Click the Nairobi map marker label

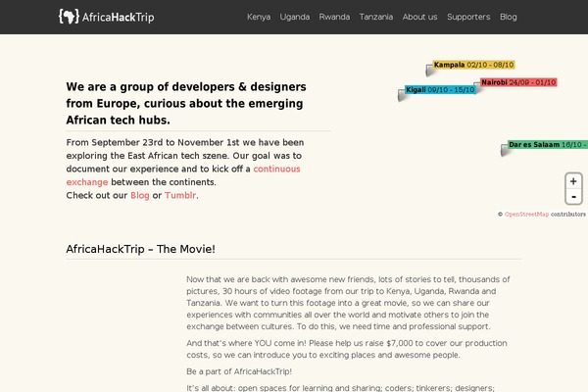pyautogui.click(x=518, y=82)
